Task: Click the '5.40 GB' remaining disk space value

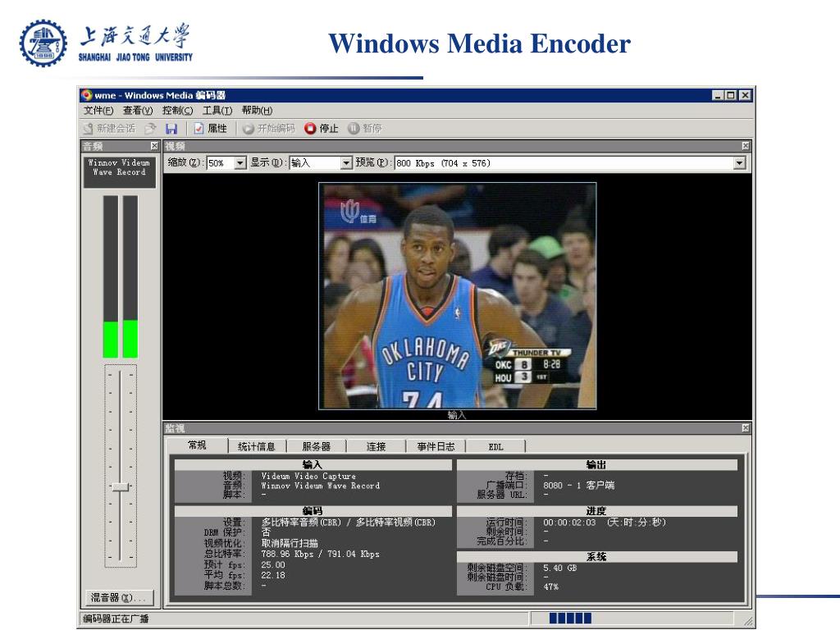Action: 559,568
